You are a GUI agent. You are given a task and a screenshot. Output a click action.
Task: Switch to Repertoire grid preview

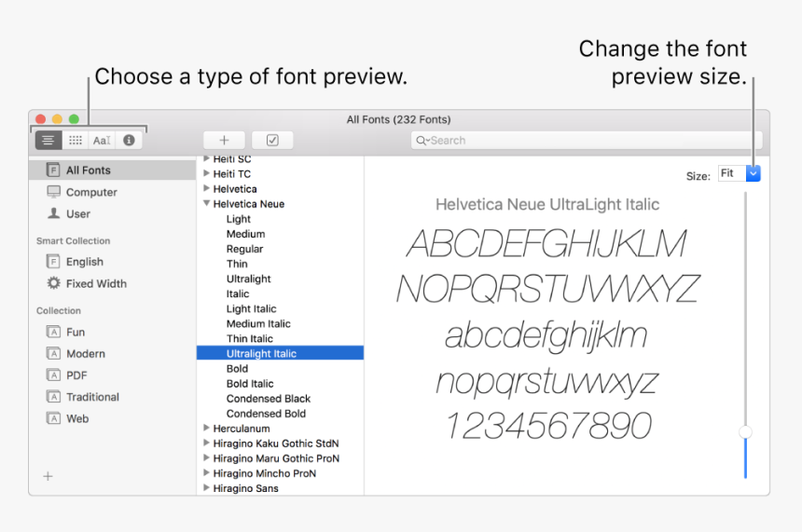click(76, 140)
